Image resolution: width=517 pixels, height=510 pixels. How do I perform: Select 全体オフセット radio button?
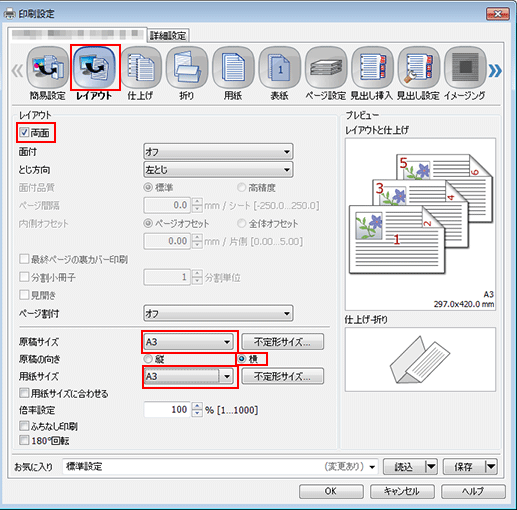click(242, 223)
